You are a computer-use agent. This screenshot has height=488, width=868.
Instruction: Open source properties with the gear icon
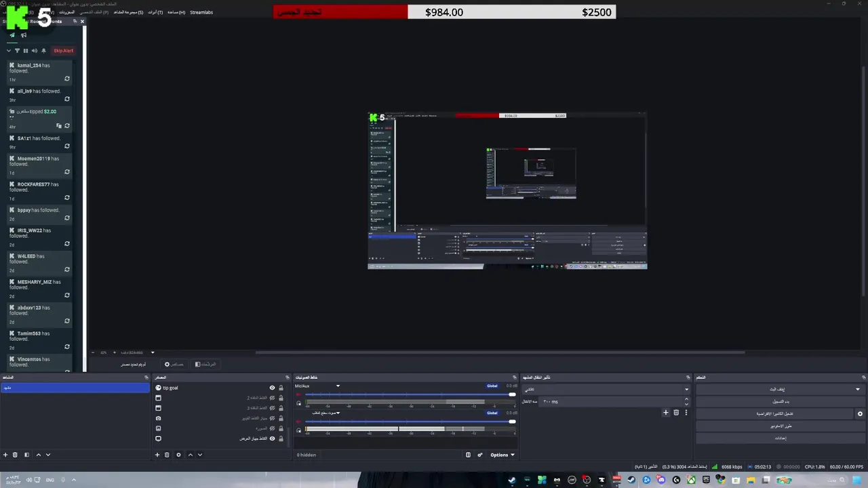click(x=178, y=455)
